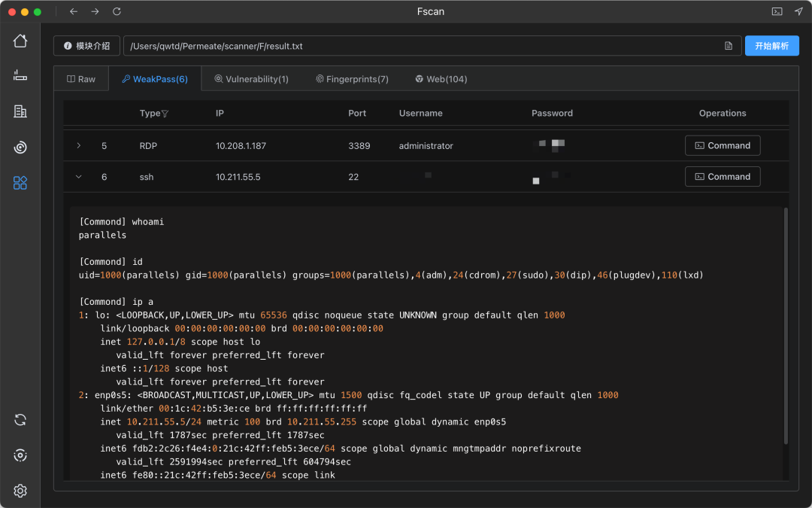812x508 pixels.
Task: Click the command output scrollbar
Action: click(x=786, y=326)
